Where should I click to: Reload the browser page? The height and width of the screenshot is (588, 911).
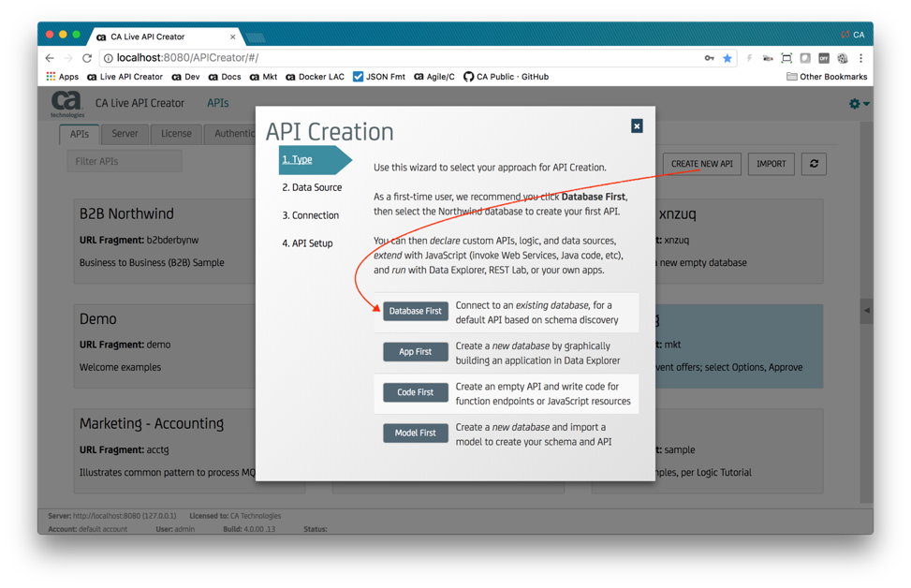click(87, 58)
